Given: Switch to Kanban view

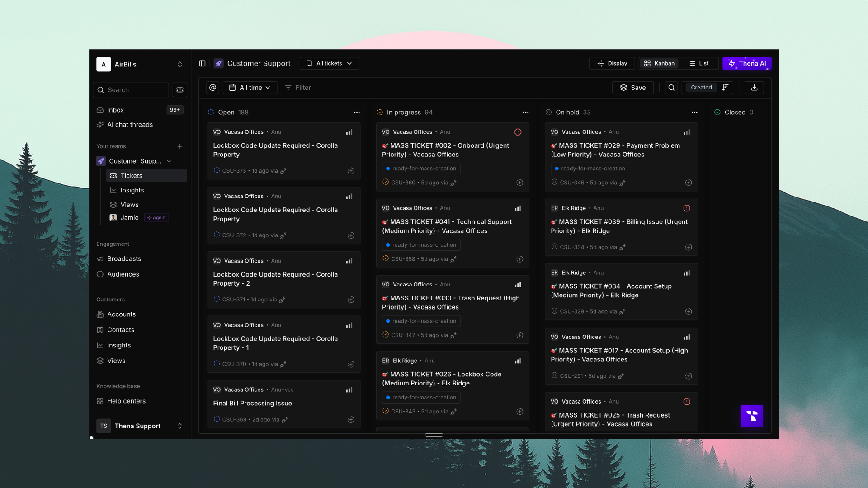Looking at the screenshot, I should pos(660,63).
